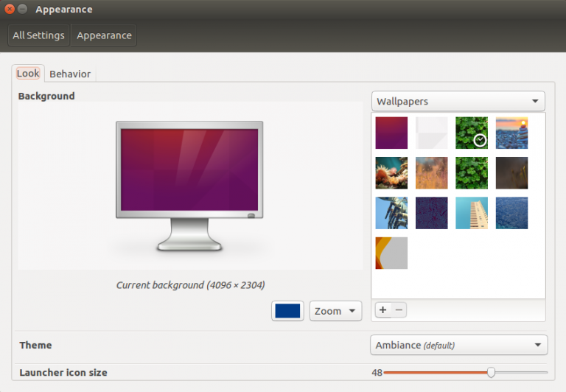The width and height of the screenshot is (566, 392).
Task: Click the plus button to add a wallpaper
Action: coord(382,310)
